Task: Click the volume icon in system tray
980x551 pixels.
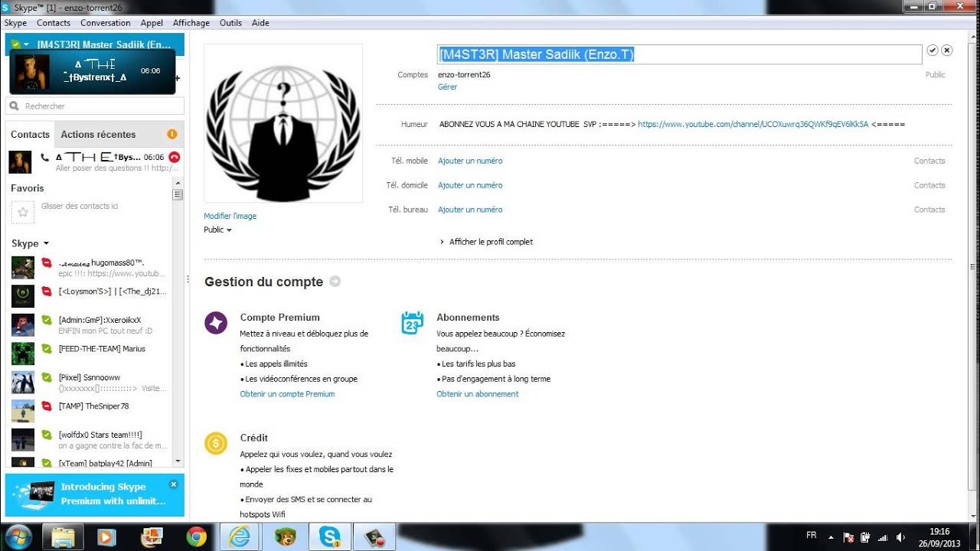Action: (x=900, y=537)
